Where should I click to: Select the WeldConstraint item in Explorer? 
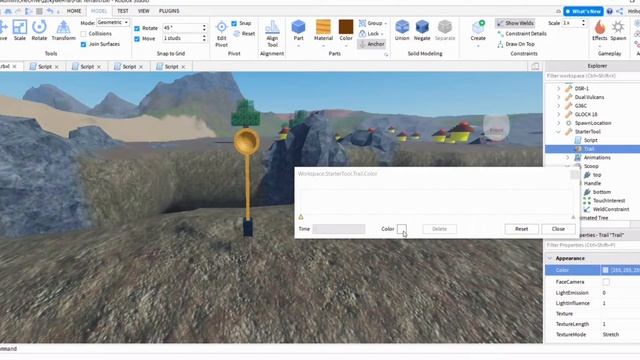tap(611, 209)
